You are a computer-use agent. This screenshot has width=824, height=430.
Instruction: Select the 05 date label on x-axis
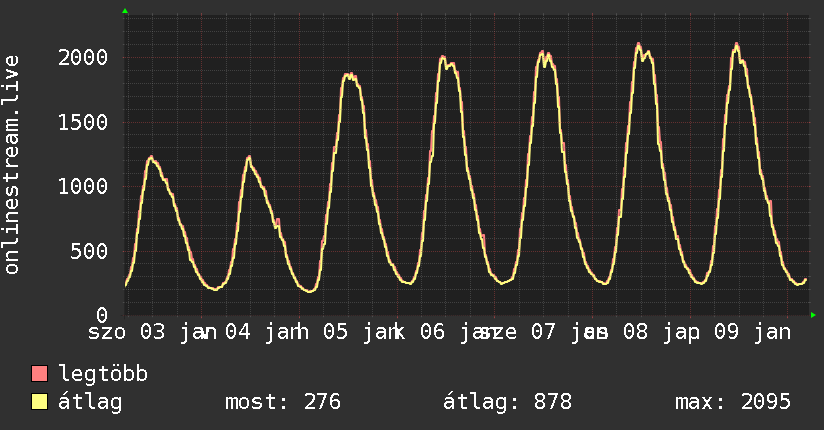click(x=336, y=331)
